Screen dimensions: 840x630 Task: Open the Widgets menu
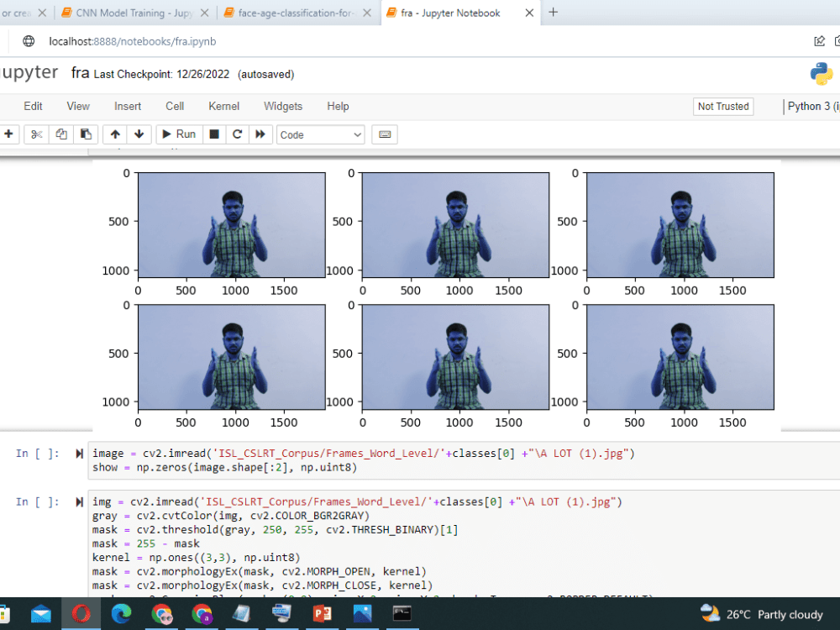282,106
